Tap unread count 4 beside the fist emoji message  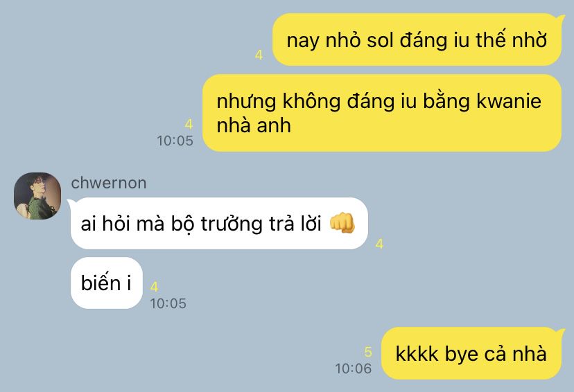[x=379, y=244]
